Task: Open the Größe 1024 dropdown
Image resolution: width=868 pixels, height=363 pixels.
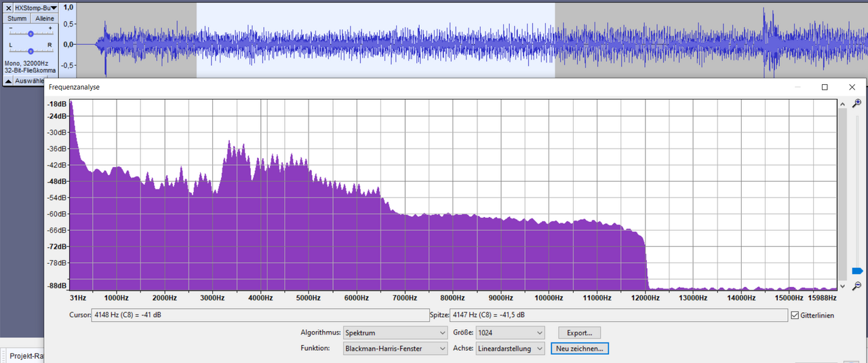Action: [x=510, y=333]
